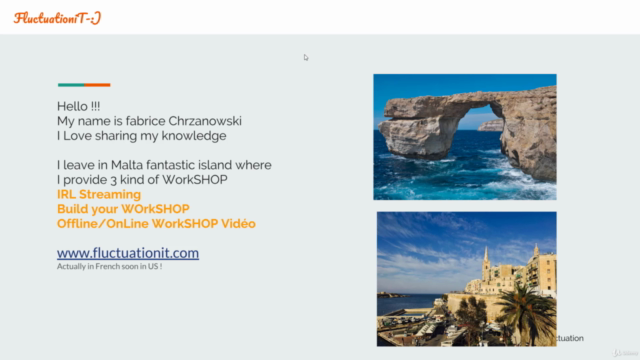
Task: Click the 'Hello !!!' text line
Action: coord(78,107)
